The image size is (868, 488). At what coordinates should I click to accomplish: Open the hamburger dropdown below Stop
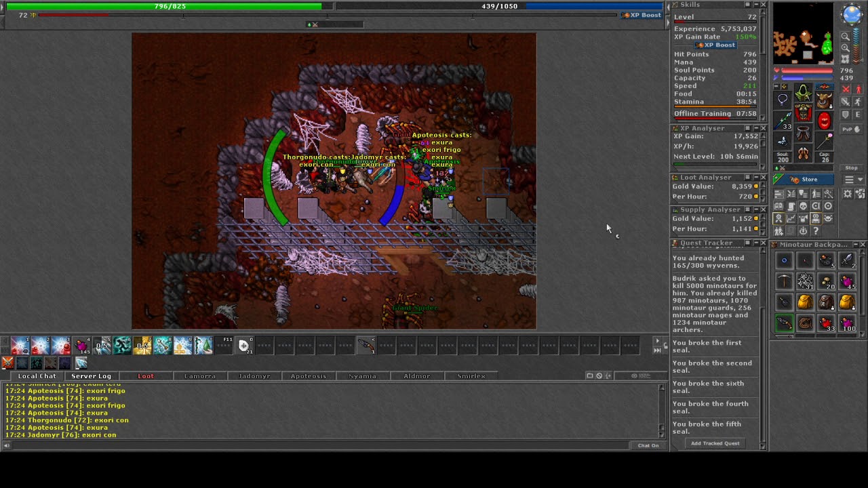[853, 179]
